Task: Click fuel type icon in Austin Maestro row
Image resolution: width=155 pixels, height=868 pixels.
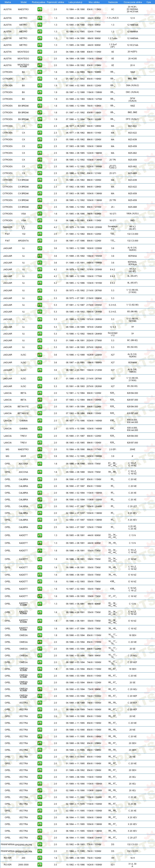Action: pos(40,10)
